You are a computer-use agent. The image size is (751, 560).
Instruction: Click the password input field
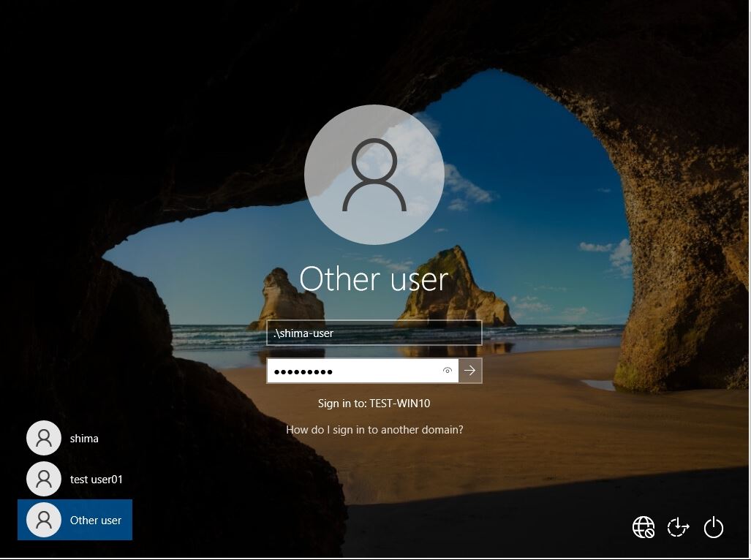363,371
